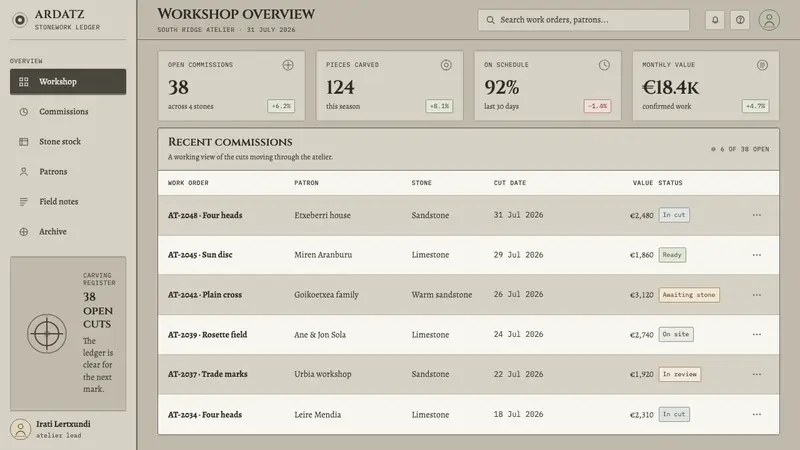Open Irati Lertxundi account name
The width and height of the screenshot is (800, 450).
tap(63, 424)
